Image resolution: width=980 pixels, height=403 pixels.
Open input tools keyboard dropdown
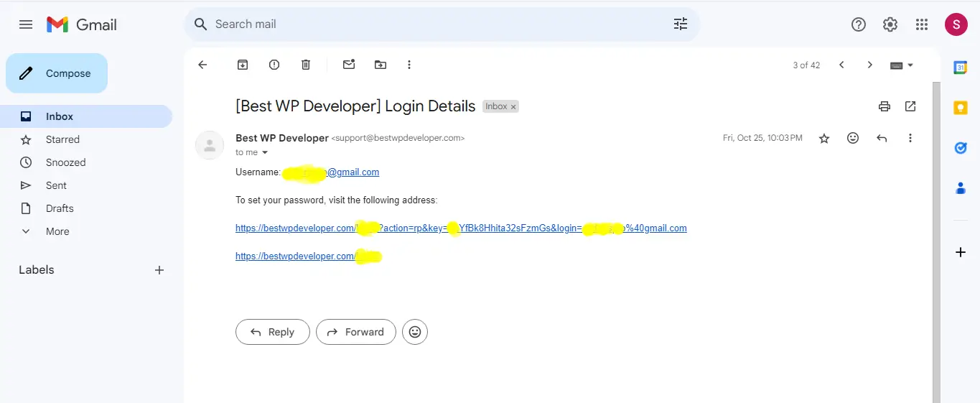coord(902,65)
